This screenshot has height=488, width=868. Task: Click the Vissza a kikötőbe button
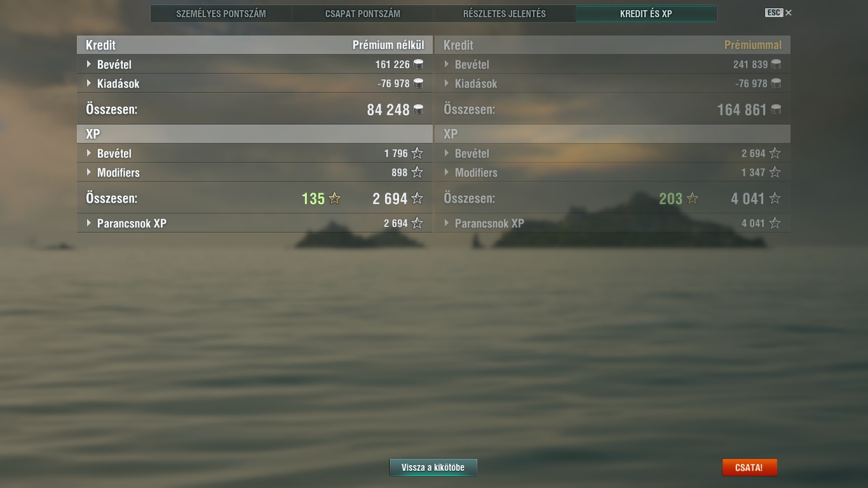pos(433,467)
